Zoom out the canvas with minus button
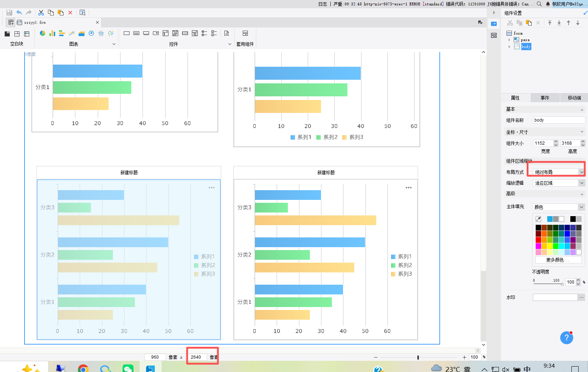The width and height of the screenshot is (588, 372). pos(376,357)
